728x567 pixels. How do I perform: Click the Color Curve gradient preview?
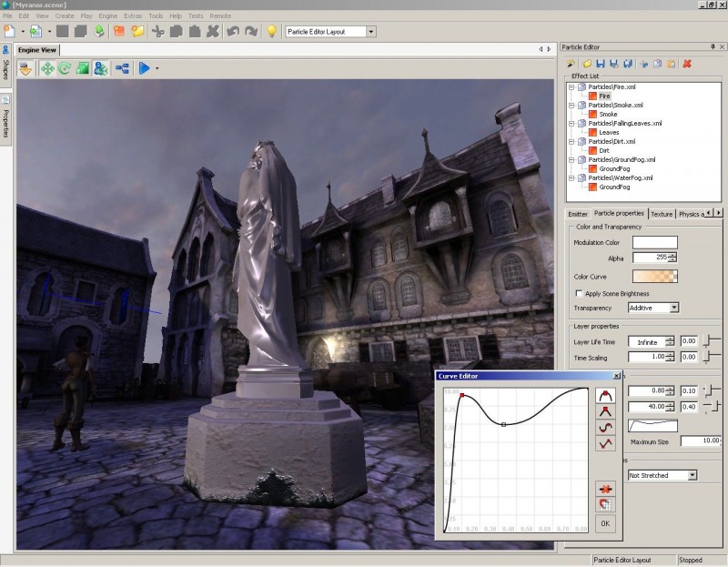point(655,277)
